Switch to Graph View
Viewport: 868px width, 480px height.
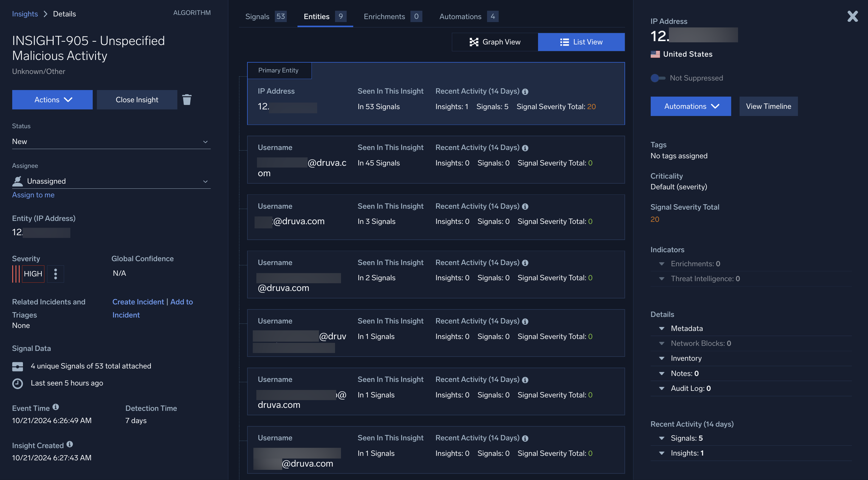tap(495, 42)
